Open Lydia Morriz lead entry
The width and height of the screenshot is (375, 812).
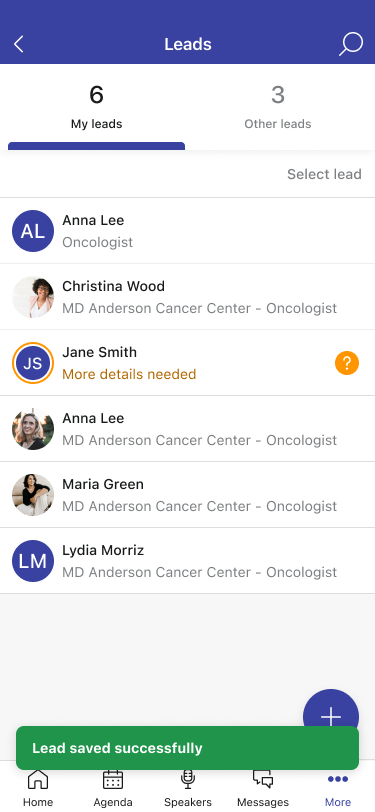[x=188, y=561]
